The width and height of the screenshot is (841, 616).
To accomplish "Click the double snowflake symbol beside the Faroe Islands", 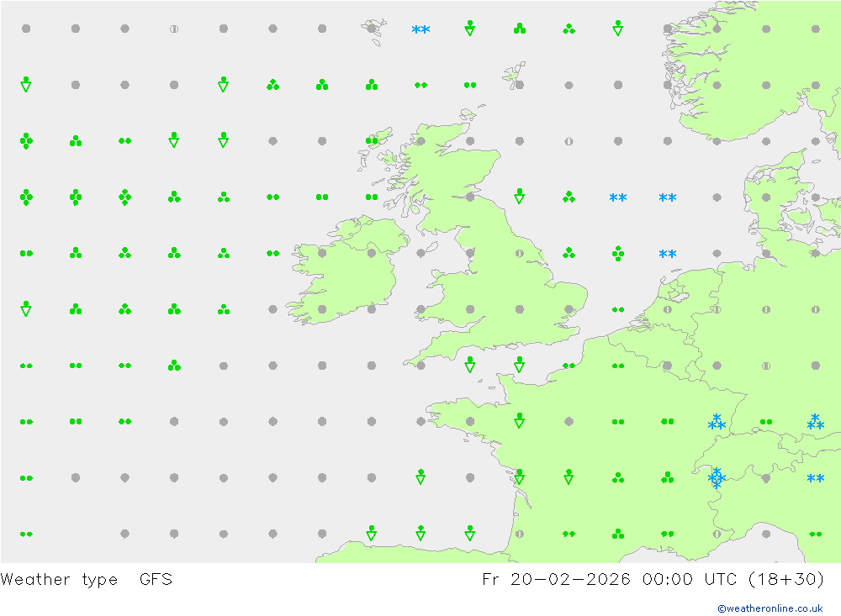I will (x=420, y=29).
